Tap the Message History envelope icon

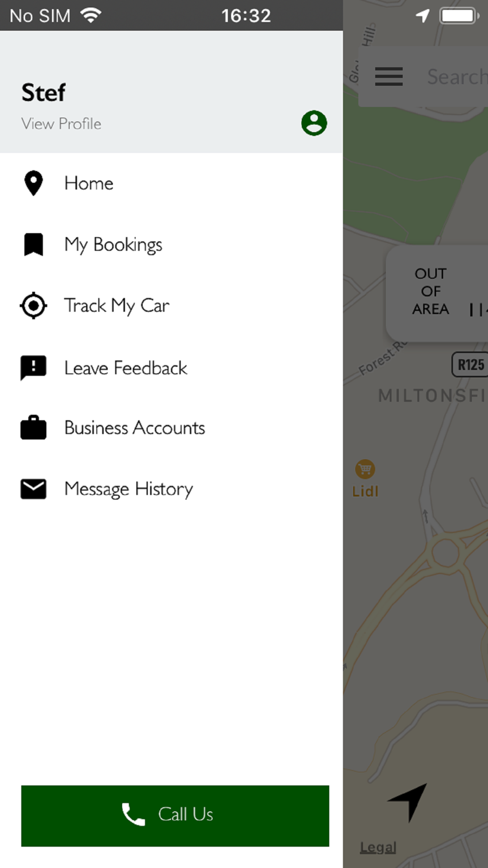pos(33,489)
